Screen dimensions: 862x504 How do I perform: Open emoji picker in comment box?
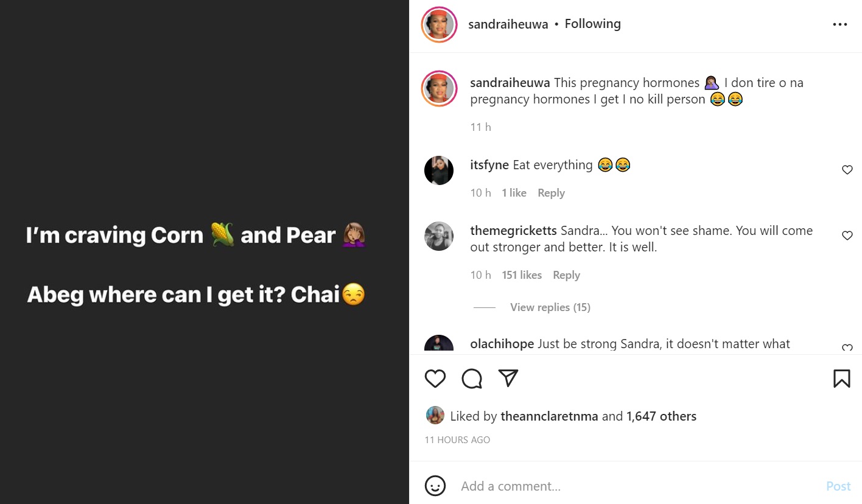click(435, 486)
